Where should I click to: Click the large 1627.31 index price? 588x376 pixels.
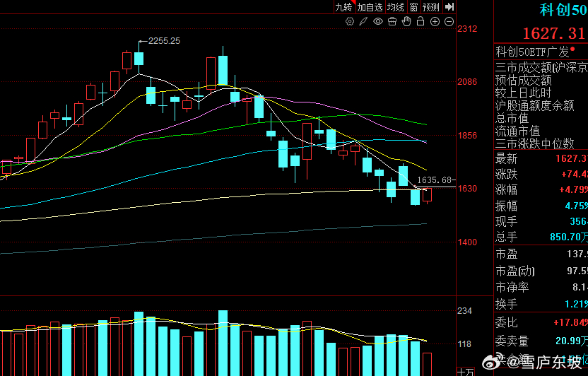click(554, 34)
